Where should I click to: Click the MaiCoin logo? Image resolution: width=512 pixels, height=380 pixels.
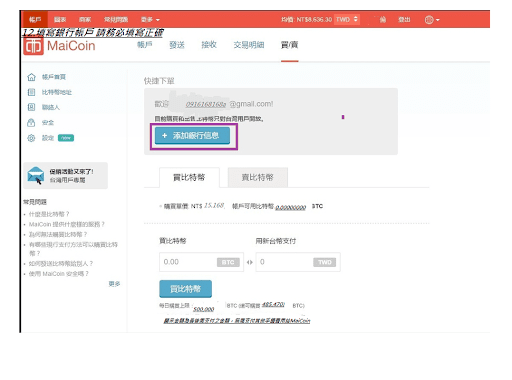(59, 46)
